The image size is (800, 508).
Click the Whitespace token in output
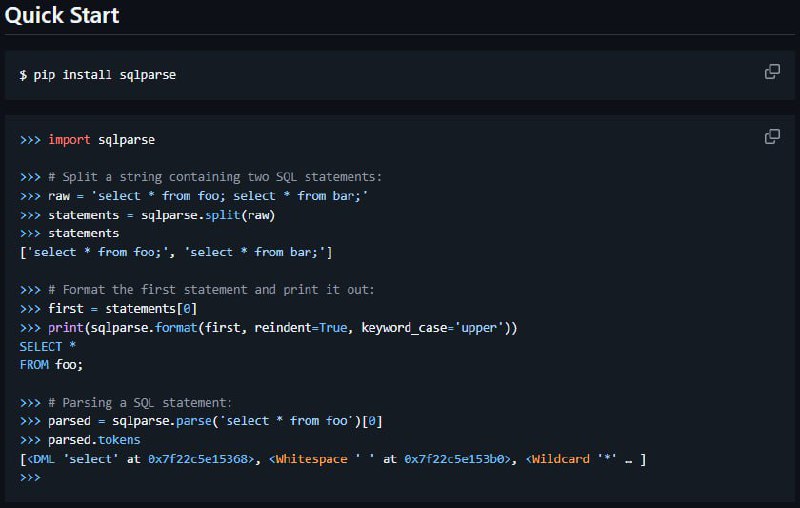312,459
